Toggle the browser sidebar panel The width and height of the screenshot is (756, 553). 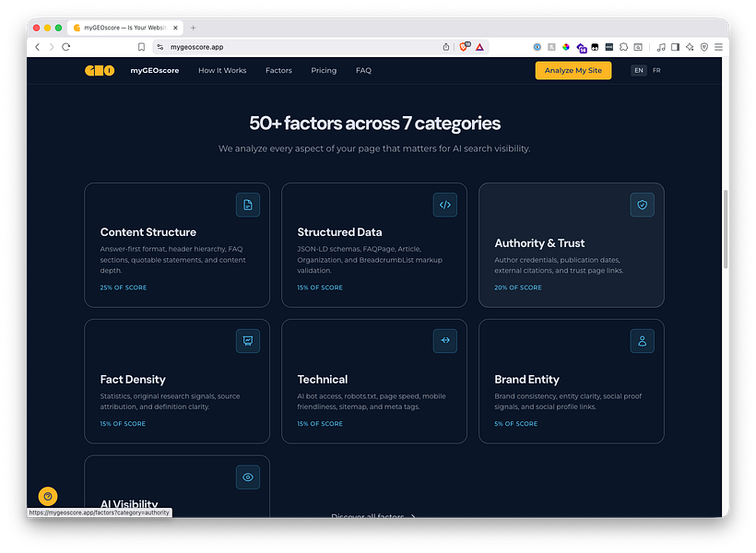676,47
